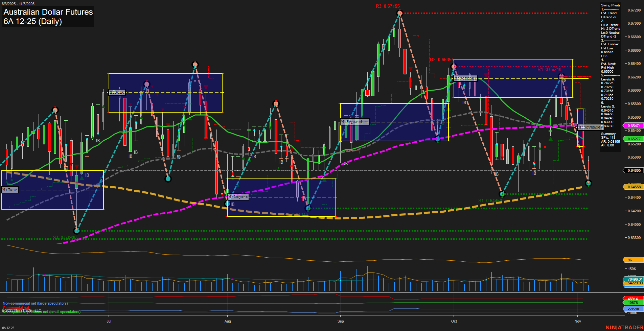The height and width of the screenshot is (331, 644).
Task: Click the NinjaTrader logo in bottom right corner
Action: tap(624, 328)
